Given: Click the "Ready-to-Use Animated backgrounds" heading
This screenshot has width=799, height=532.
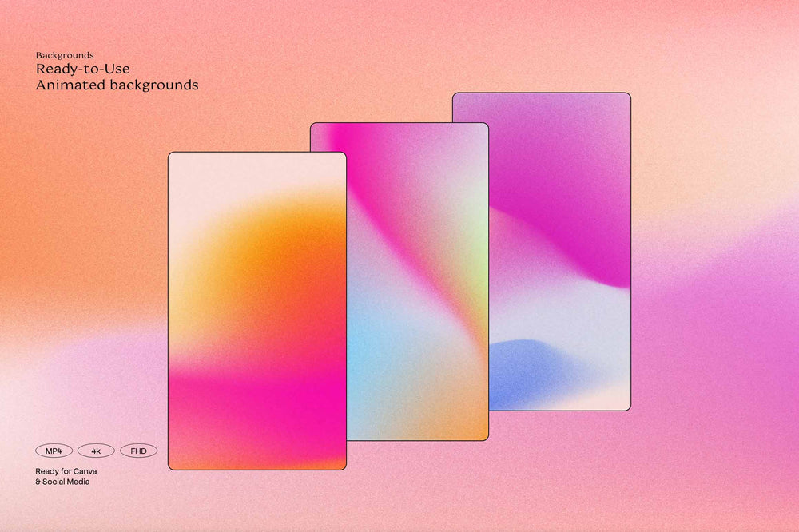Looking at the screenshot, I should click(117, 77).
